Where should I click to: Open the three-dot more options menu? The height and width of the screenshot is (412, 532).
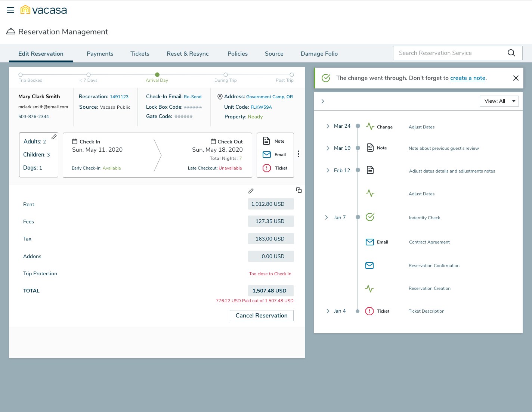pyautogui.click(x=299, y=154)
